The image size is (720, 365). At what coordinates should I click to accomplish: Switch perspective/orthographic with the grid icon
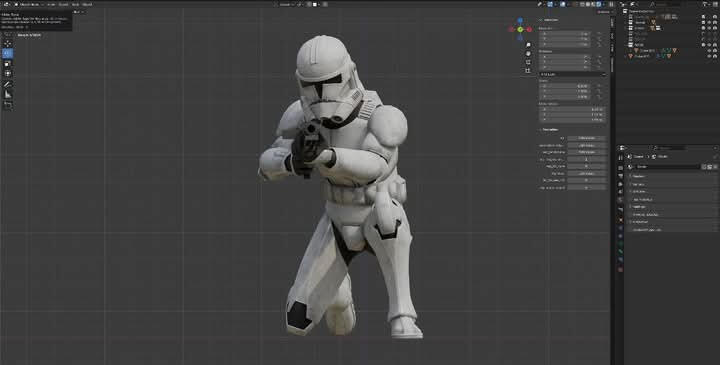(x=528, y=71)
